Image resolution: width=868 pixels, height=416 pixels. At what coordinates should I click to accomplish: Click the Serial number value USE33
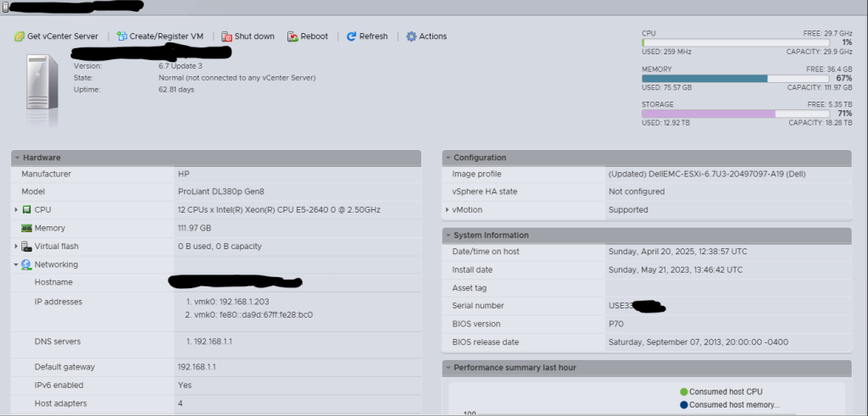point(620,305)
